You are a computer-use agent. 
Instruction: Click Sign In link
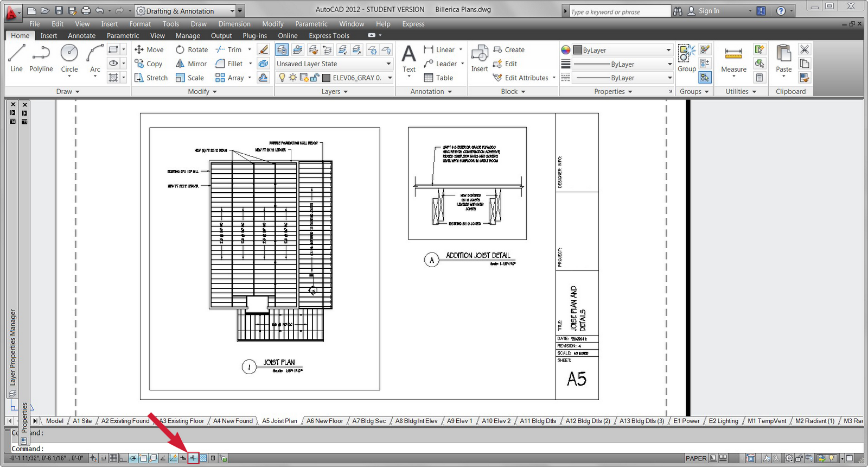(709, 11)
